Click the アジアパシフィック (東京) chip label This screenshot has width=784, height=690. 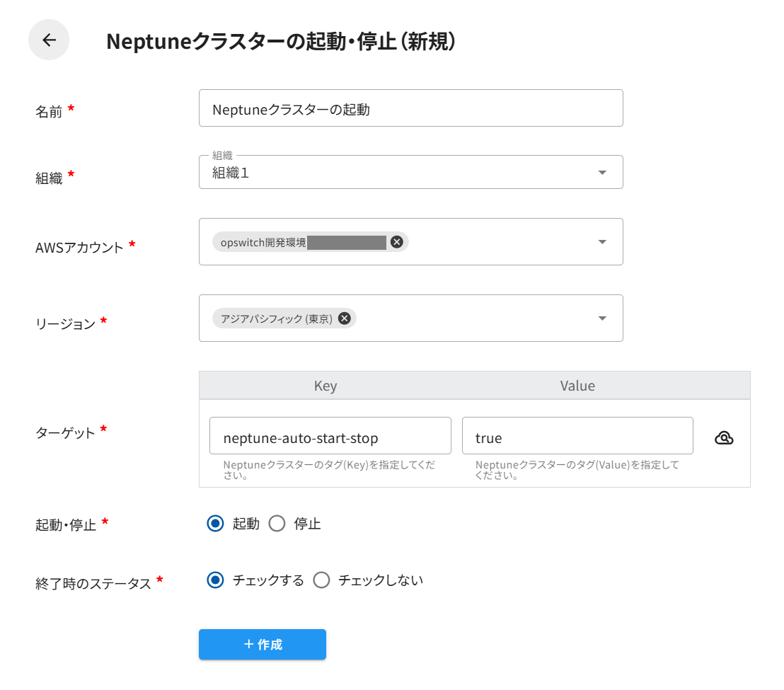[x=277, y=318]
